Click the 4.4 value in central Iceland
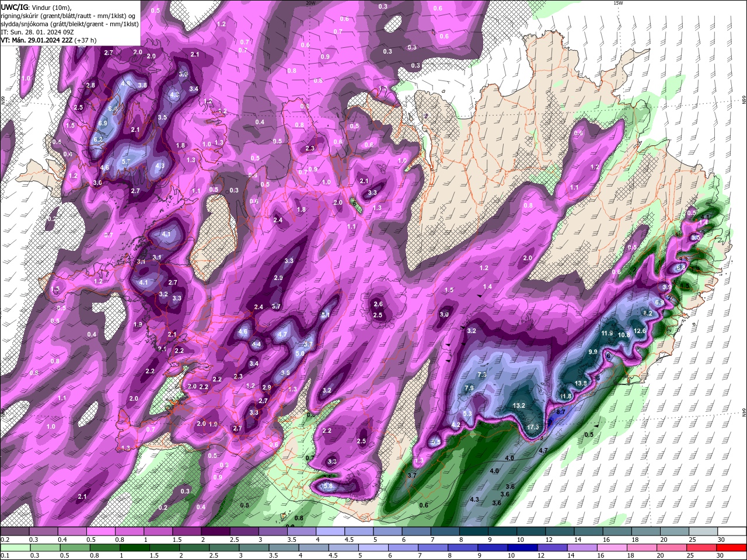Screen dimensions: 747x560 256,345
